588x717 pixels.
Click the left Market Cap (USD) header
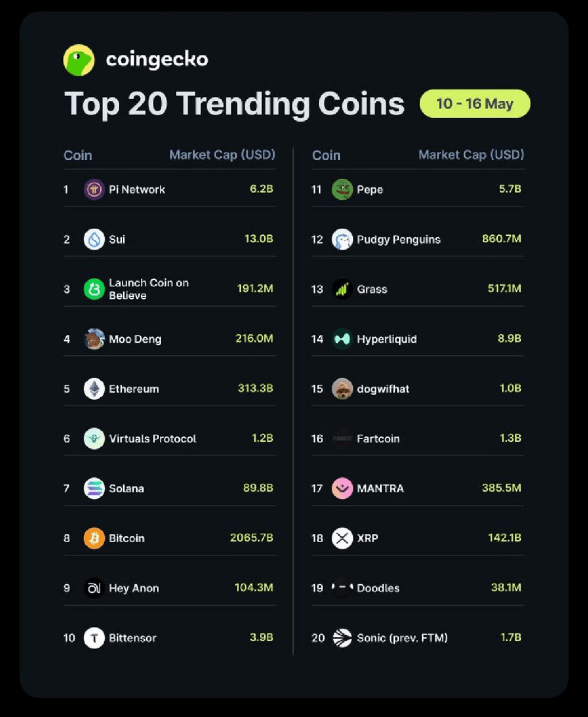pyautogui.click(x=222, y=155)
